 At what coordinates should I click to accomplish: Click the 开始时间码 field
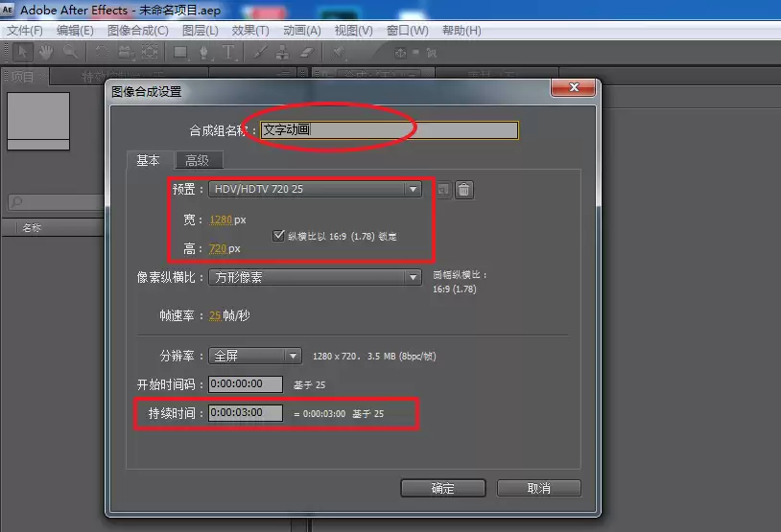coord(246,383)
